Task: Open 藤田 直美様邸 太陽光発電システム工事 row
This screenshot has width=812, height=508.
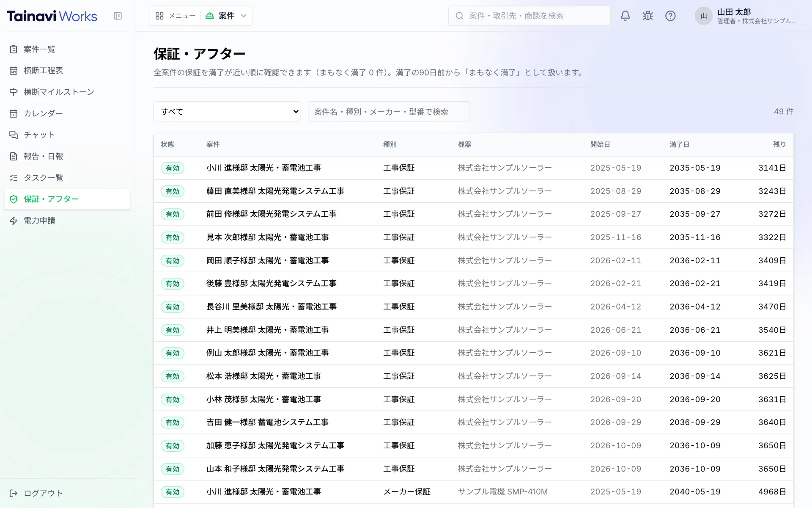Action: click(x=473, y=191)
